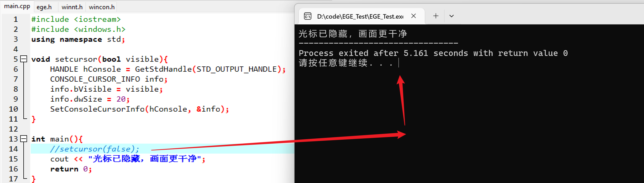
Task: Click the #include <windows.h> line
Action: [78, 29]
